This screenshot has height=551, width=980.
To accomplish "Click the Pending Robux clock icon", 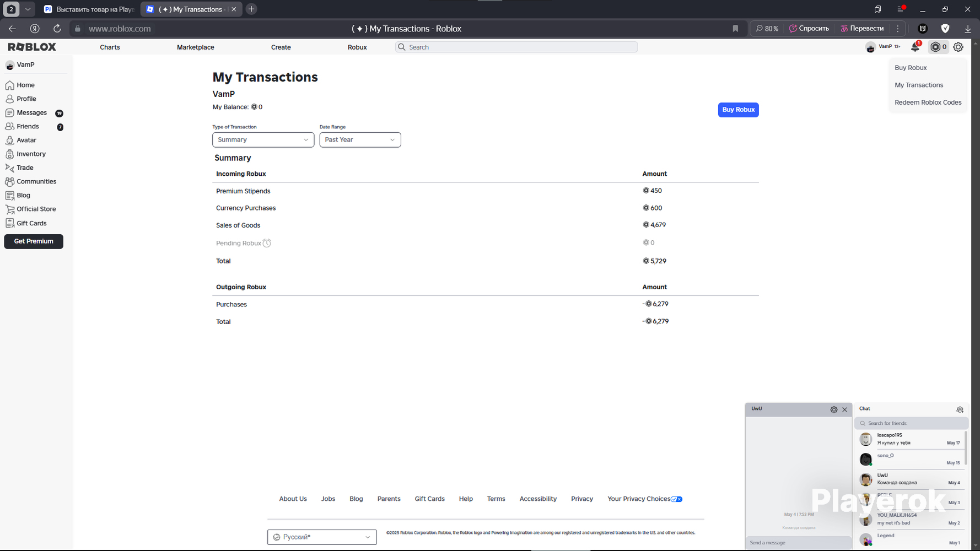I will 267,243.
